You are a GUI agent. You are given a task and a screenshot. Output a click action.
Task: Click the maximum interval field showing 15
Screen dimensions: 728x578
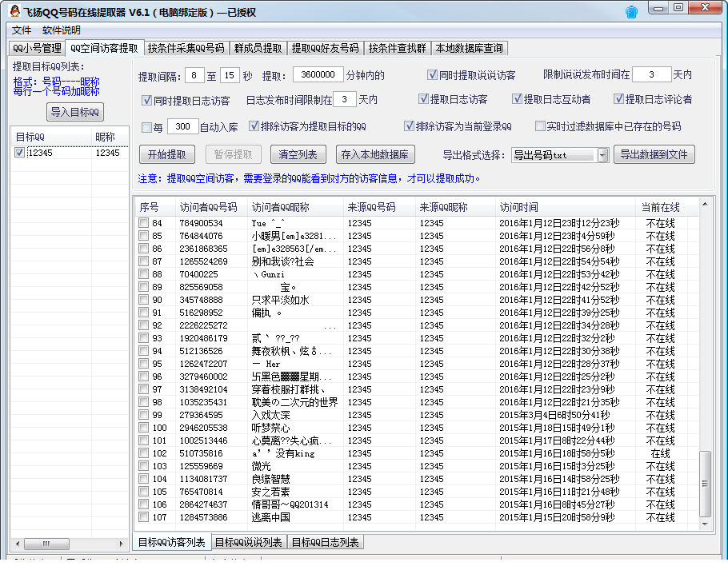click(x=230, y=75)
